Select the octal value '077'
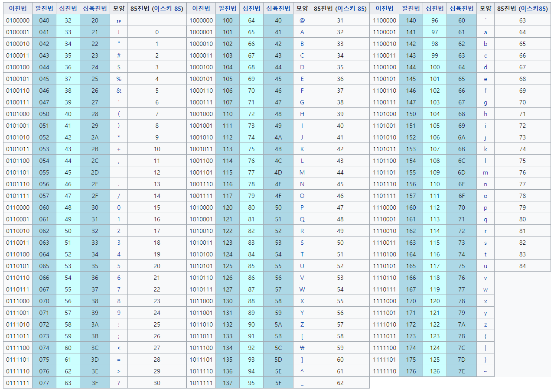The width and height of the screenshot is (554, 392). click(44, 383)
